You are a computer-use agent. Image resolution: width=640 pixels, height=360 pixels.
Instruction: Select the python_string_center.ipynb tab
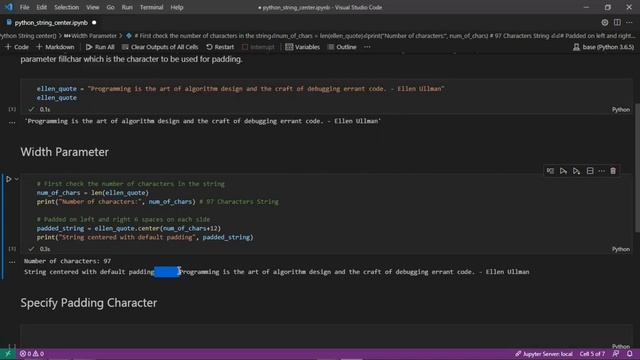[51, 23]
